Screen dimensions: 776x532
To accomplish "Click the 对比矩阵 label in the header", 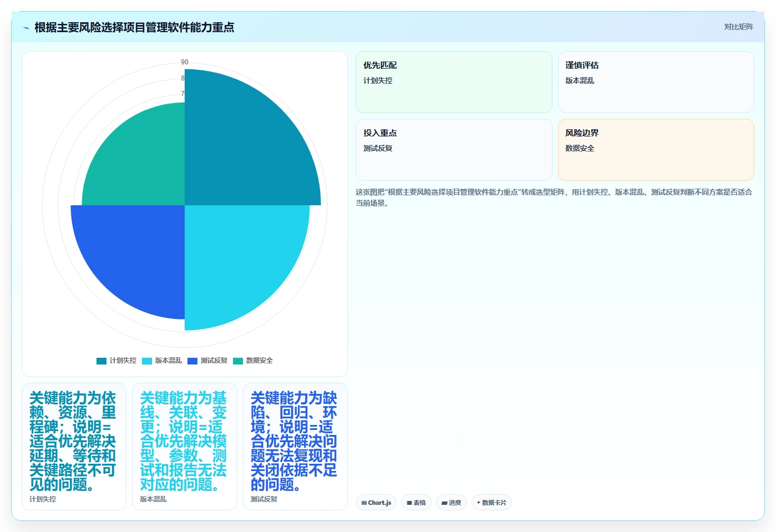I will [x=738, y=27].
